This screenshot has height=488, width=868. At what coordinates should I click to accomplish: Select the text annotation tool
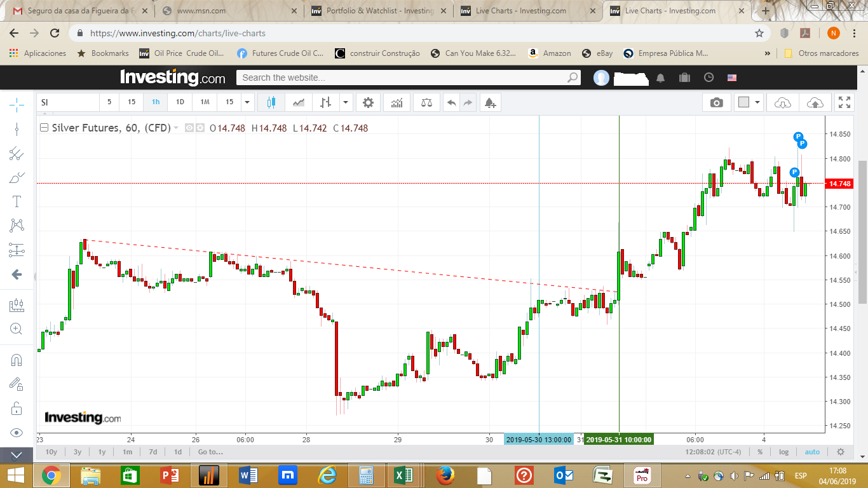pyautogui.click(x=17, y=201)
